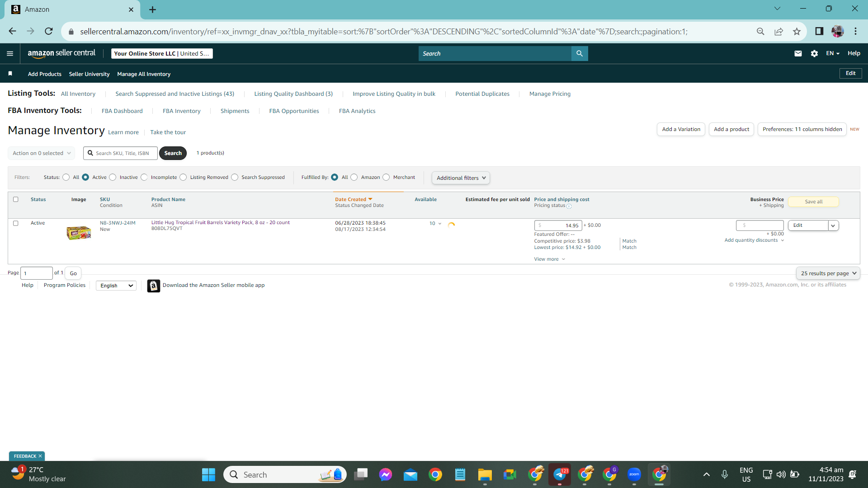Select the Listing Removed status filter
The width and height of the screenshot is (868, 488).
(x=183, y=177)
